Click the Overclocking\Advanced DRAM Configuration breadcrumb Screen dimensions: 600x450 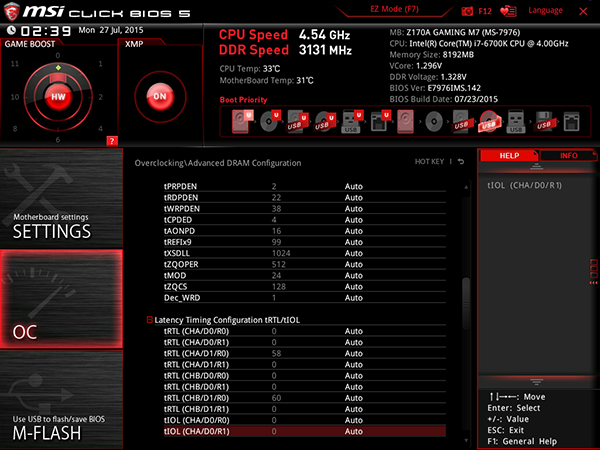[x=218, y=163]
